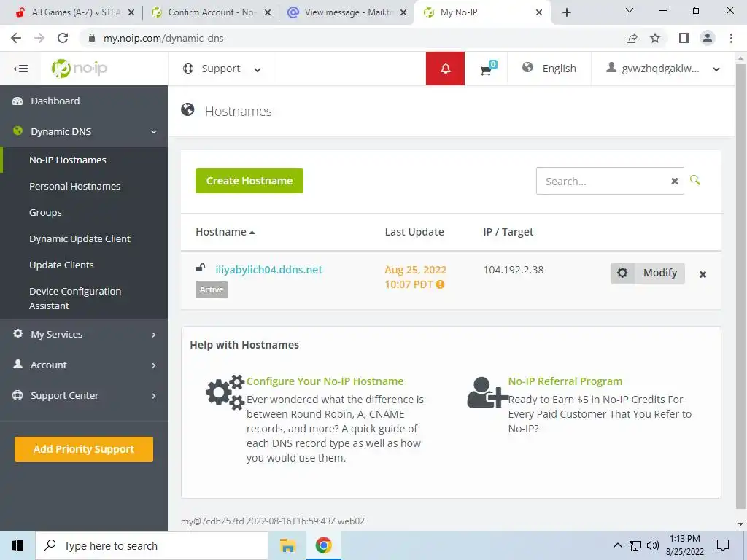The height and width of the screenshot is (560, 747).
Task: Expand the Support dropdown in header
Action: click(222, 69)
